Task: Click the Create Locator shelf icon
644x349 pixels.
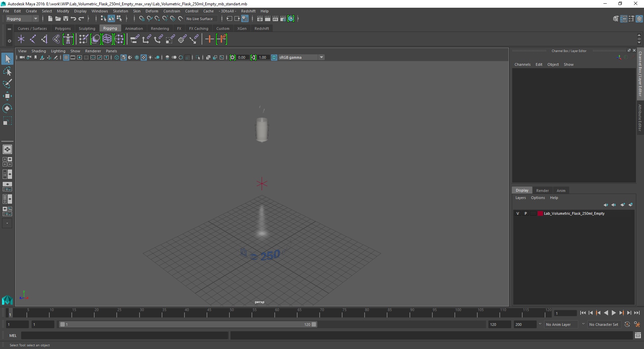Action: 21,39
